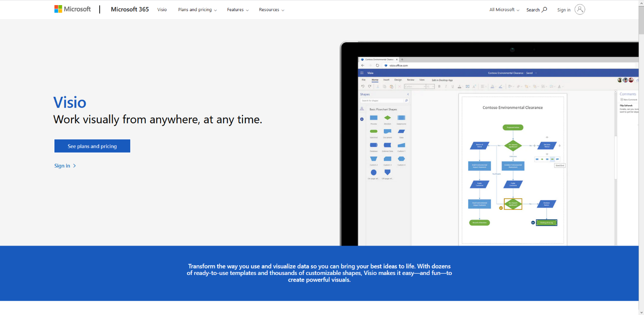Viewport: 644px width, 315px height.
Task: Pick the Custom 3 shape in Shapes panel
Action: point(387,159)
